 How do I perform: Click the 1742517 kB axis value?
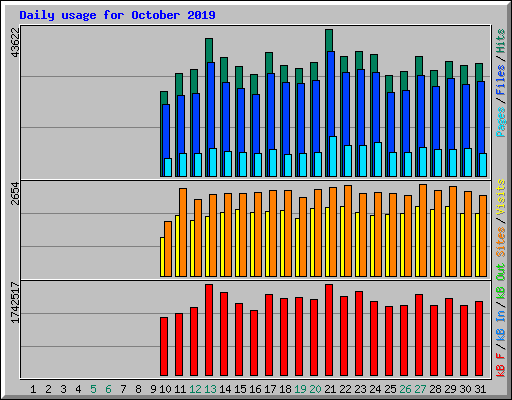coord(15,303)
